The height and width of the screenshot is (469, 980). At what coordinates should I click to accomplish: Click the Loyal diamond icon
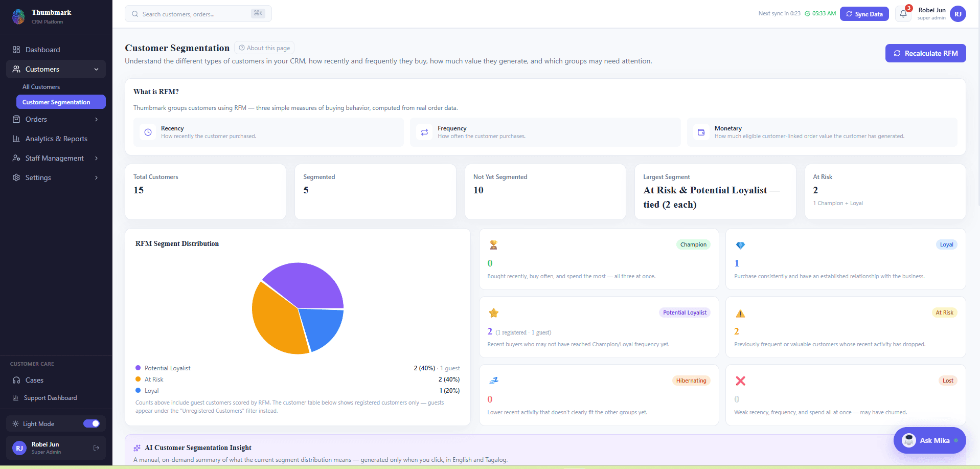click(x=740, y=245)
